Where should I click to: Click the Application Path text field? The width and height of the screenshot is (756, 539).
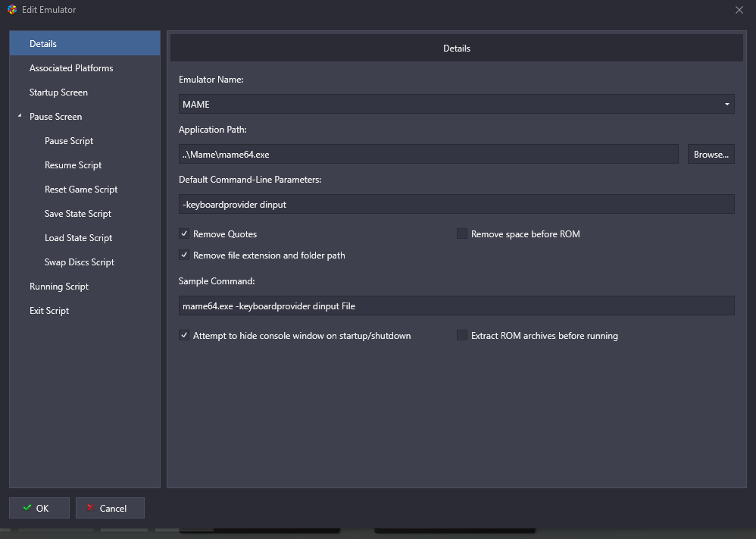pos(429,155)
